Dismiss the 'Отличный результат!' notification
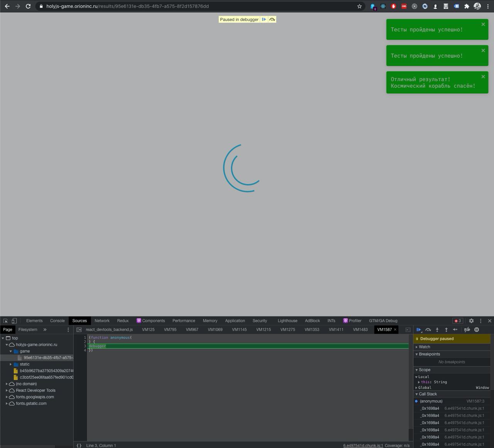 click(483, 77)
